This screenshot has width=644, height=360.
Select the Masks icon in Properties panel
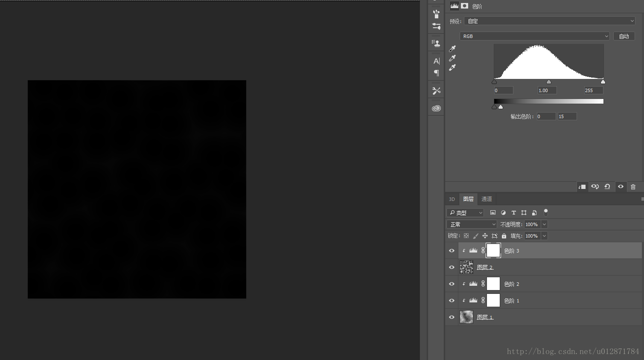(465, 6)
